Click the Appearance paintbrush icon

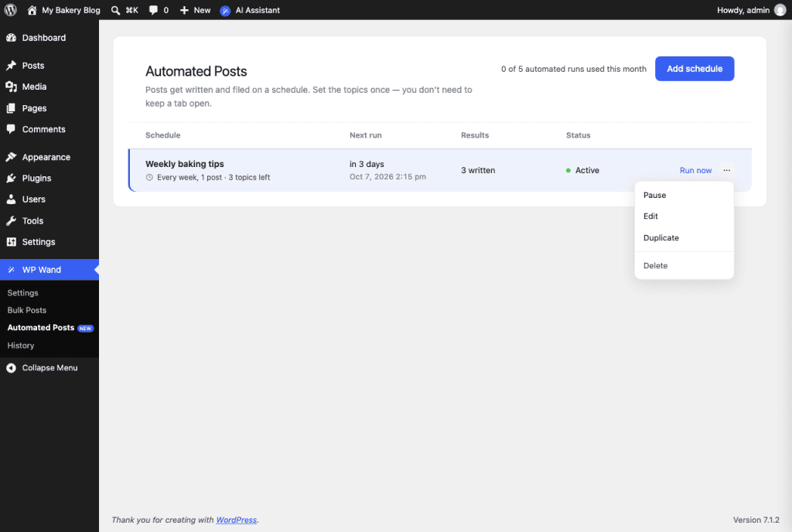[x=11, y=157]
